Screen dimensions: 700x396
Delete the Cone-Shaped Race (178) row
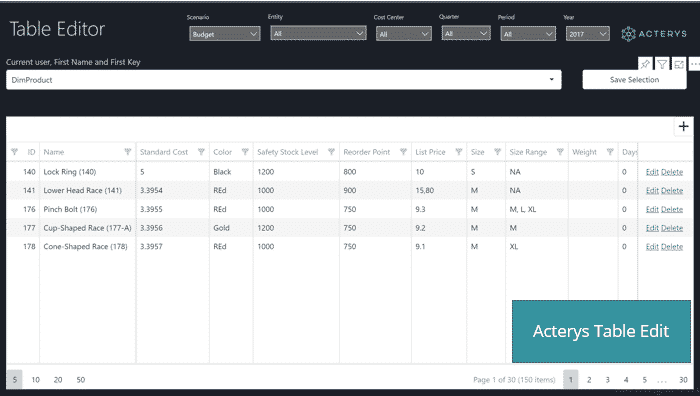[672, 247]
